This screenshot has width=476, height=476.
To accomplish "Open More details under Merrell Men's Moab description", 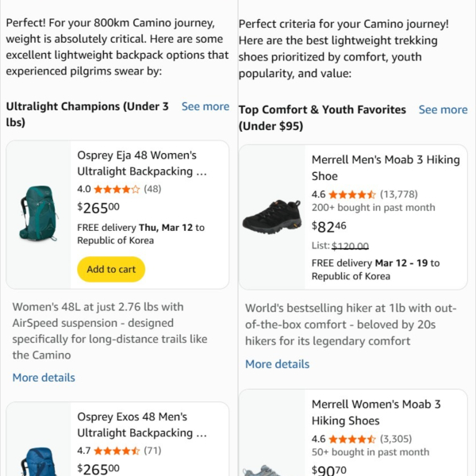I will [277, 364].
